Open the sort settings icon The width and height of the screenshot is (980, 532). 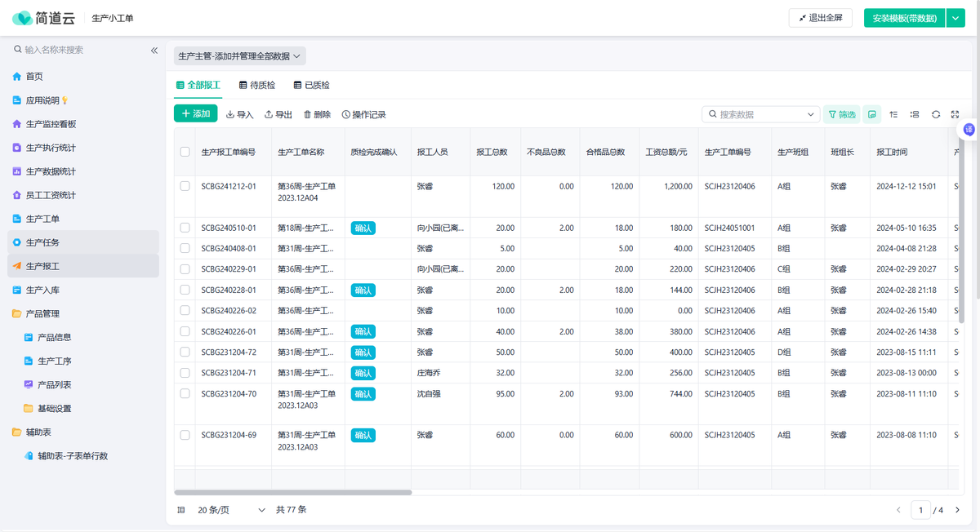coord(893,115)
